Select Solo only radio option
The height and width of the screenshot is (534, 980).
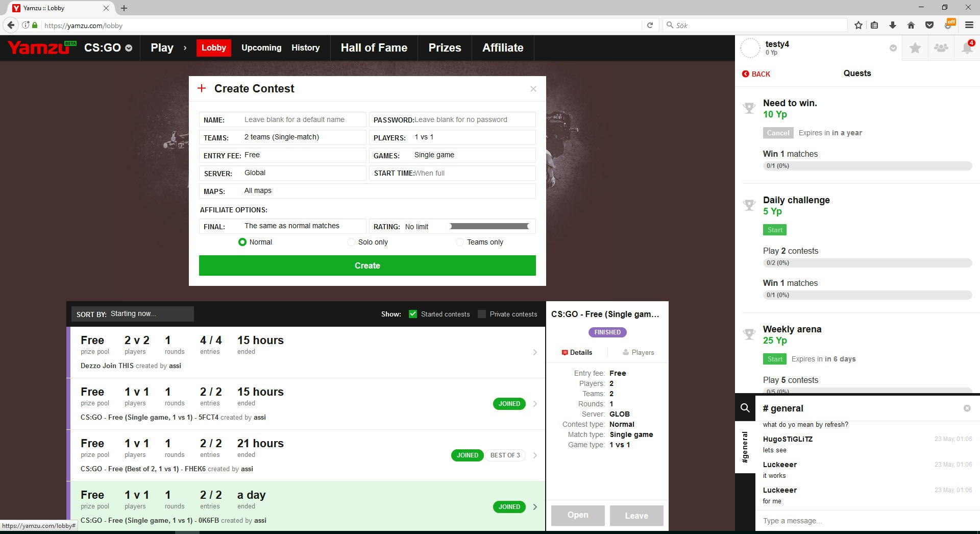point(351,242)
